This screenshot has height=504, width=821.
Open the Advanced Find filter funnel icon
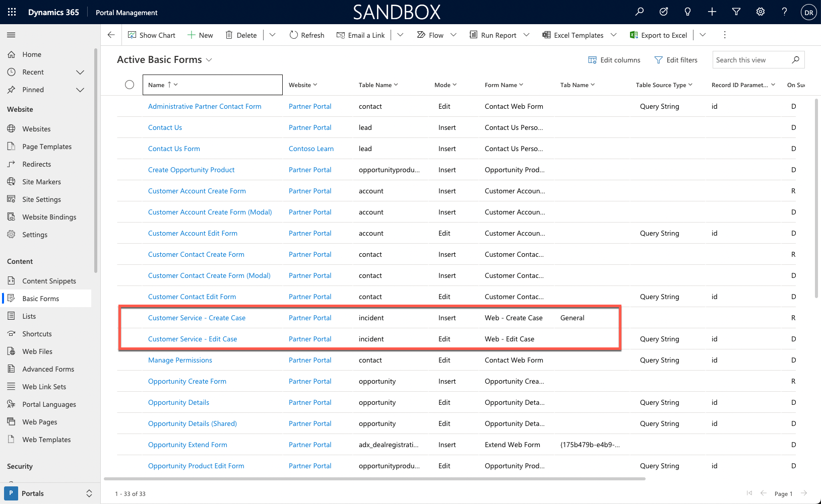[x=736, y=11]
